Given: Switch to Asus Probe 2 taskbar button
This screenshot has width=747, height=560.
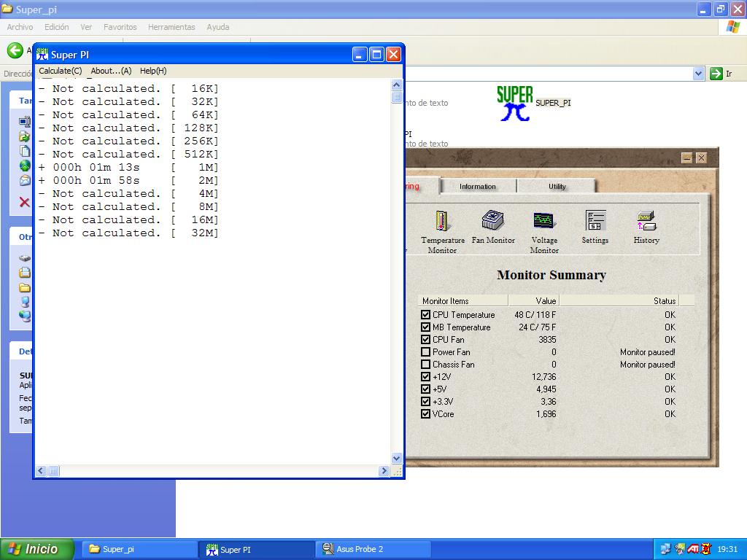Looking at the screenshot, I should (x=373, y=549).
